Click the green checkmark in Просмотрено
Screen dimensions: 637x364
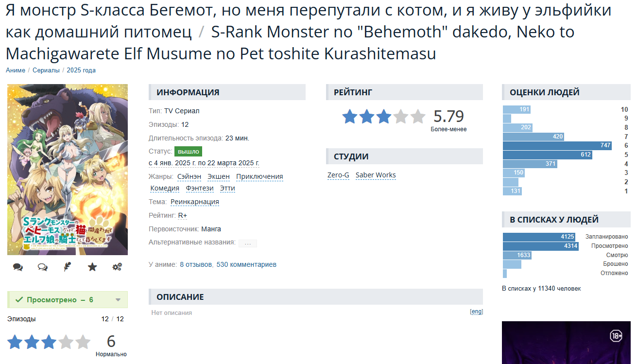point(19,300)
